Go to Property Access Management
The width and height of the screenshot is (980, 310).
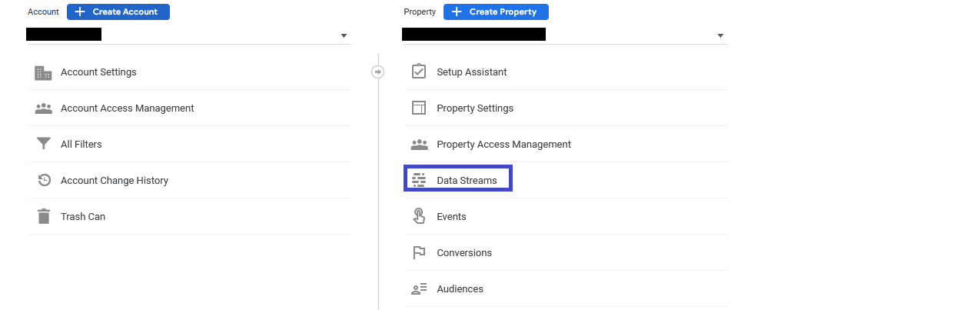click(566, 145)
